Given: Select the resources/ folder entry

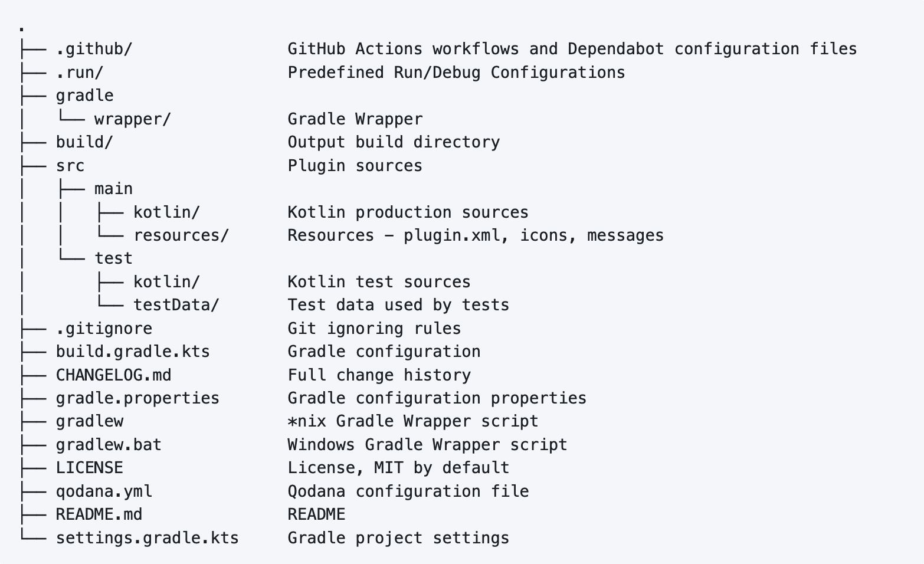Looking at the screenshot, I should point(181,235).
